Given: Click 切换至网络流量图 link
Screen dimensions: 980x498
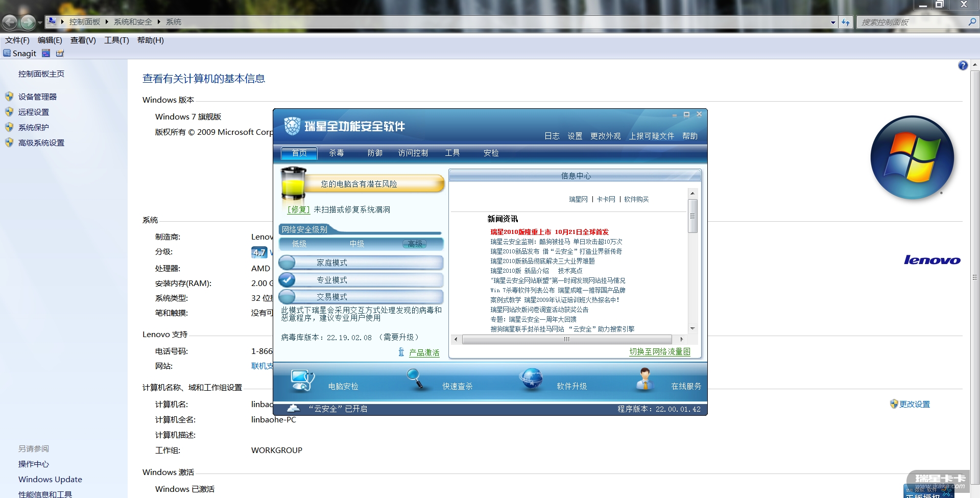Looking at the screenshot, I should click(x=660, y=351).
